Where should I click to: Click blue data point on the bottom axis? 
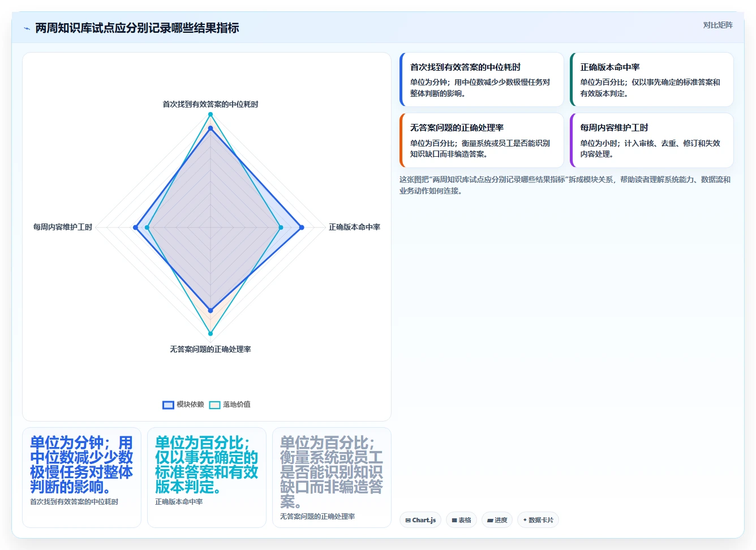pyautogui.click(x=211, y=311)
